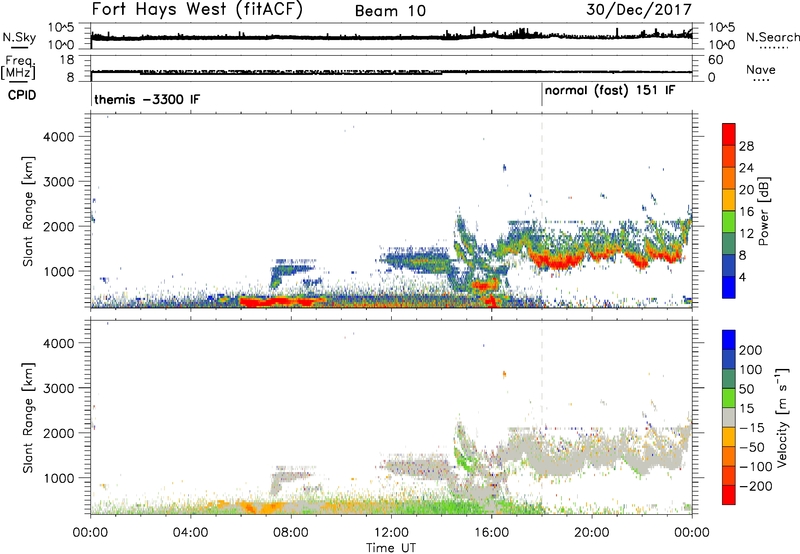Click the 'Beam 10' label

point(390,11)
